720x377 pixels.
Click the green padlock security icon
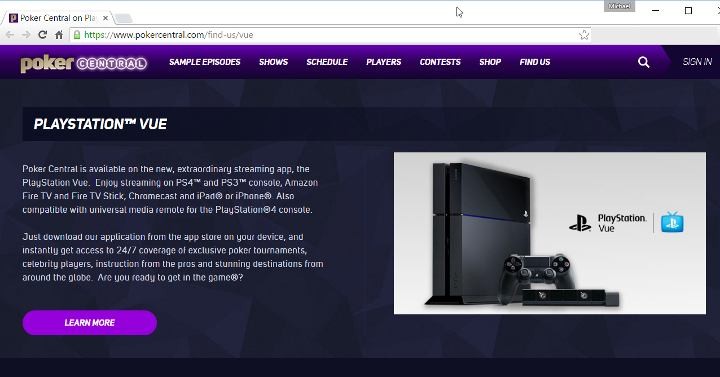coord(77,35)
